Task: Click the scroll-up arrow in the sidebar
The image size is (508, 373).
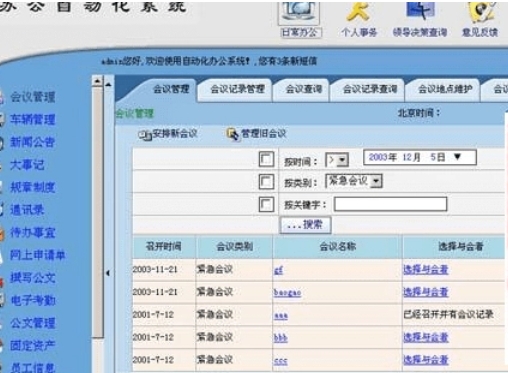Action: pyautogui.click(x=97, y=81)
